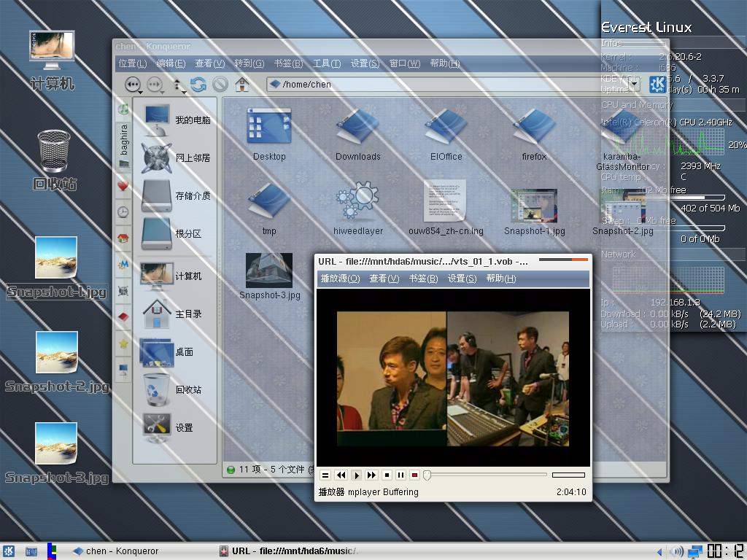
Task: Select the firefox folder icon
Action: coord(534,135)
